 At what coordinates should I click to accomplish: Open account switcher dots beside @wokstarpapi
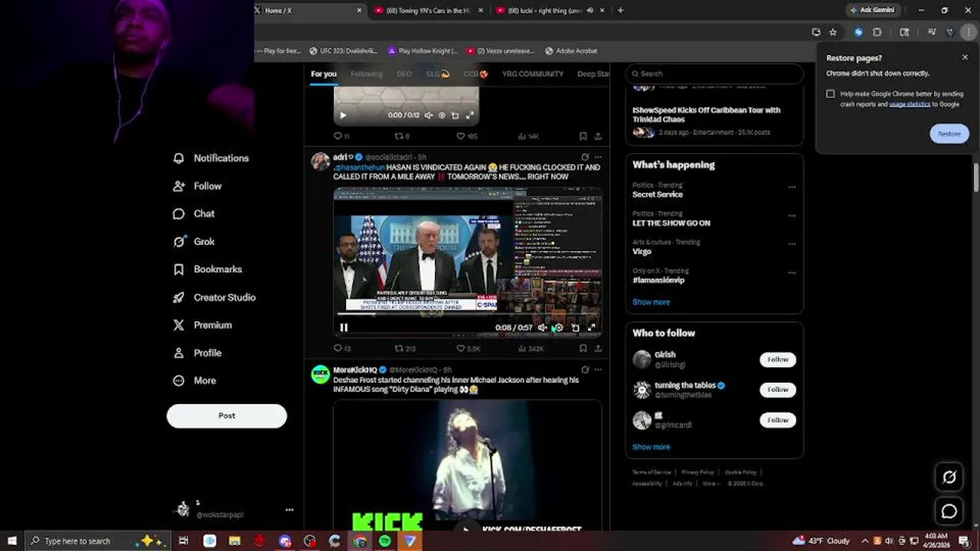click(x=289, y=510)
